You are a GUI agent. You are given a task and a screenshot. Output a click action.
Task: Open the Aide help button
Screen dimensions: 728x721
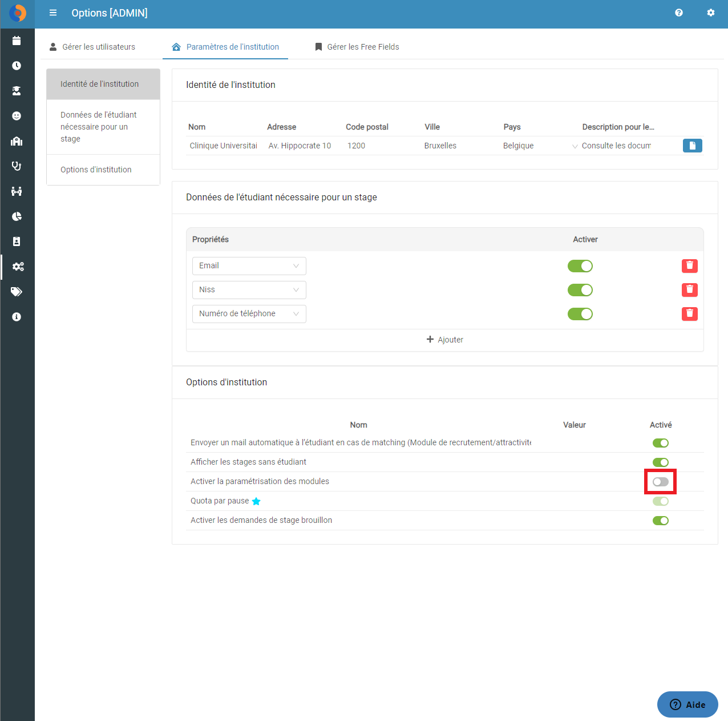[687, 704]
